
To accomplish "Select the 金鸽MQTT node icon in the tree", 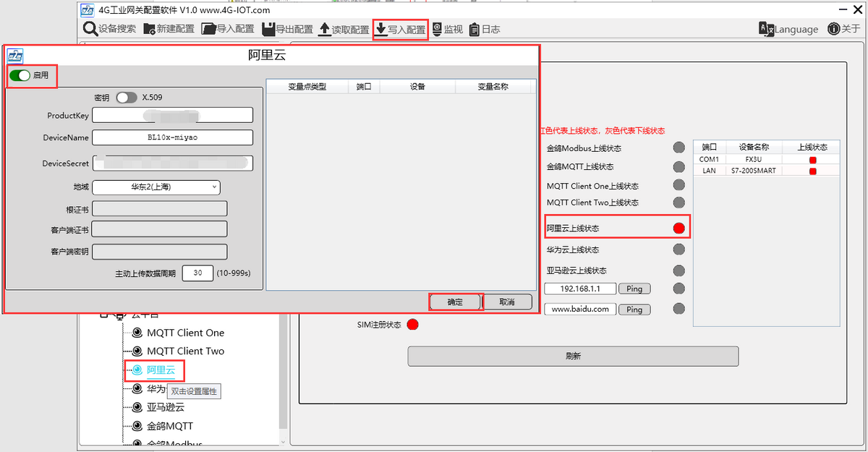I will coord(137,426).
